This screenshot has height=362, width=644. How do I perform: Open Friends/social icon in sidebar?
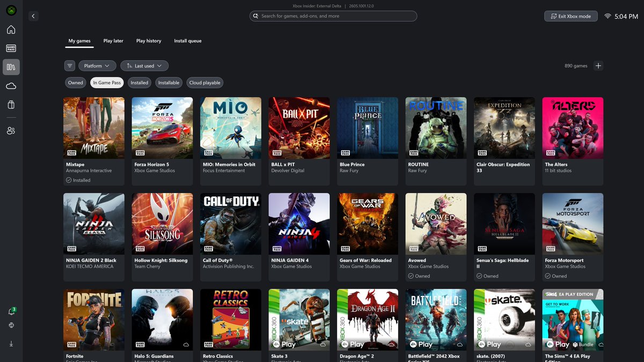pos(11,131)
